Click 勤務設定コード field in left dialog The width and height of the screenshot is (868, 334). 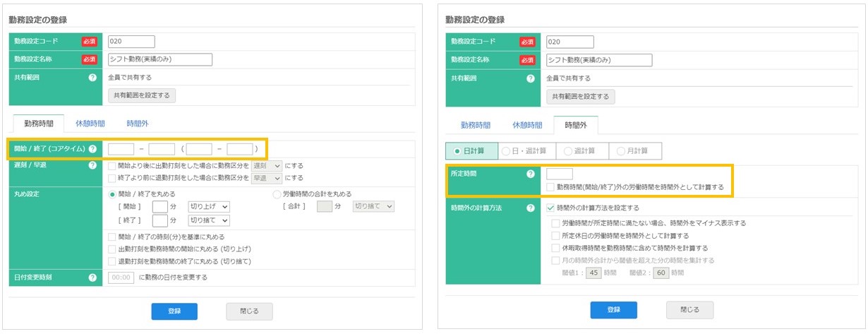point(131,42)
